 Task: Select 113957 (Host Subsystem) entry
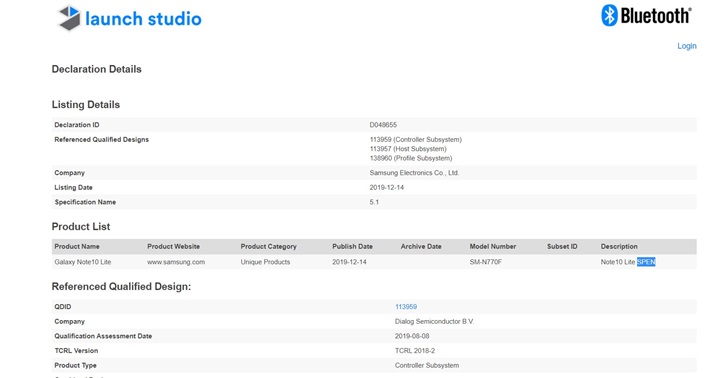[x=408, y=149]
